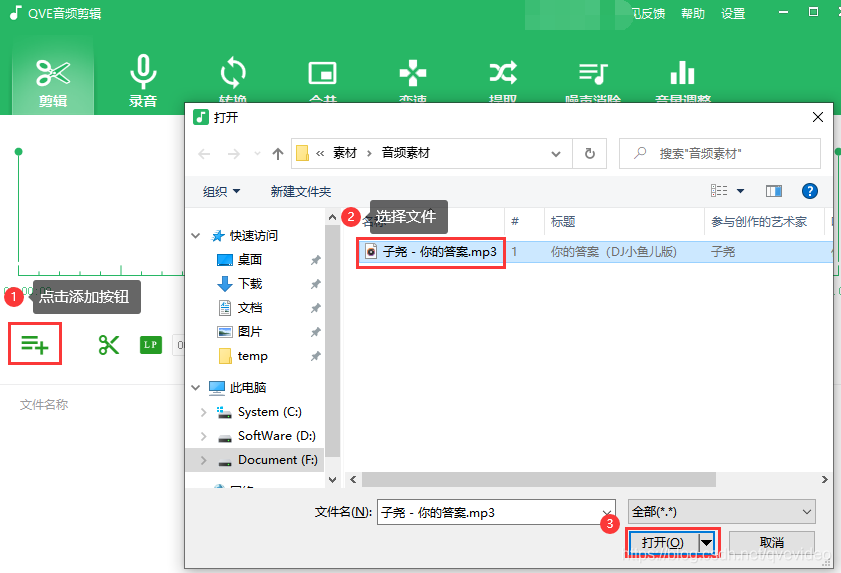Close the 打开 dialog
The height and width of the screenshot is (573, 841).
pyautogui.click(x=817, y=117)
